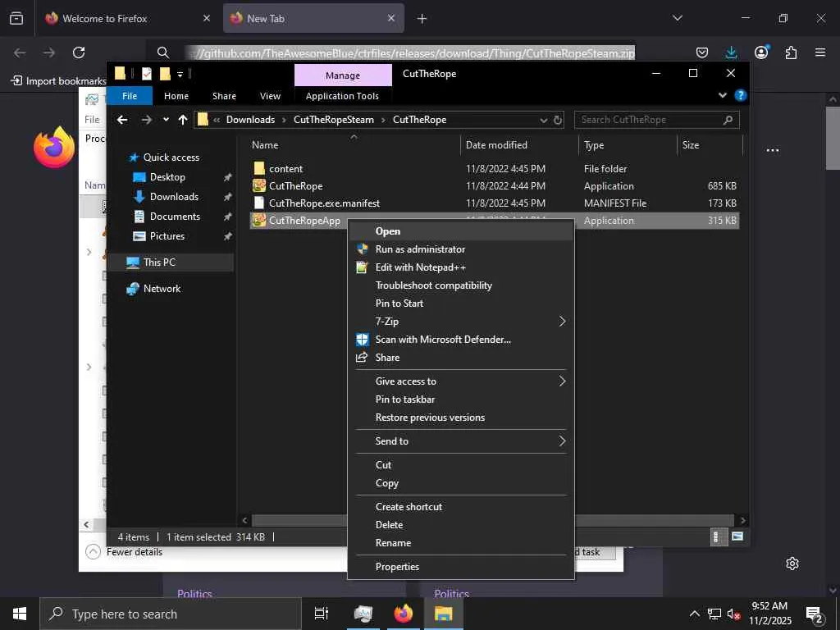Click Share in the context menu

[x=461, y=358]
